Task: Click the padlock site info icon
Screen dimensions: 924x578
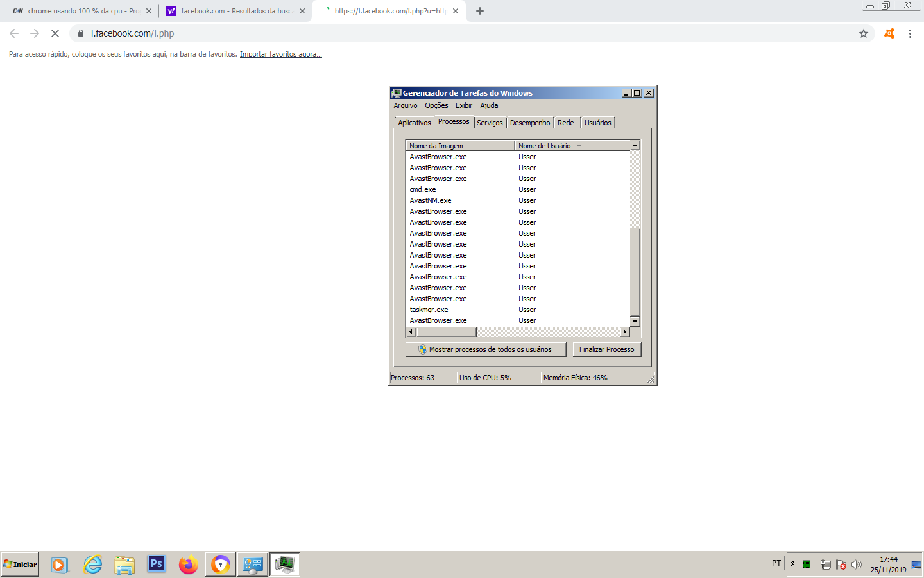Action: point(81,33)
